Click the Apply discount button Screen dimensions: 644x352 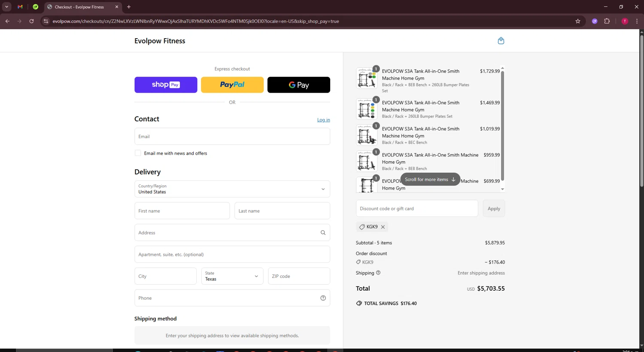pos(494,208)
